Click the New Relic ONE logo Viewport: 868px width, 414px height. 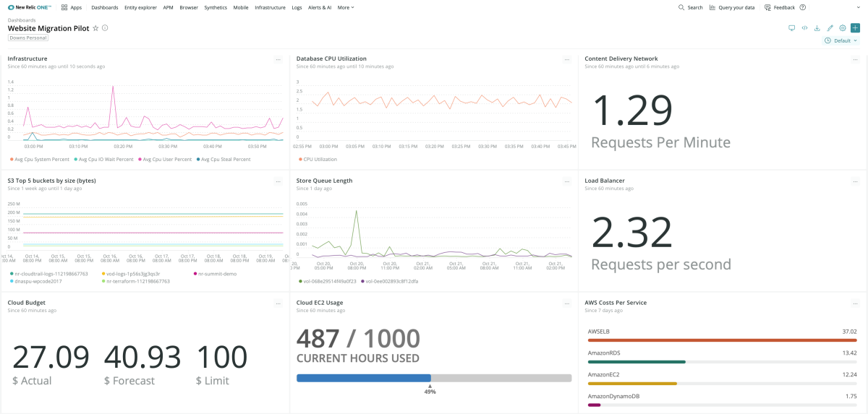pos(29,7)
